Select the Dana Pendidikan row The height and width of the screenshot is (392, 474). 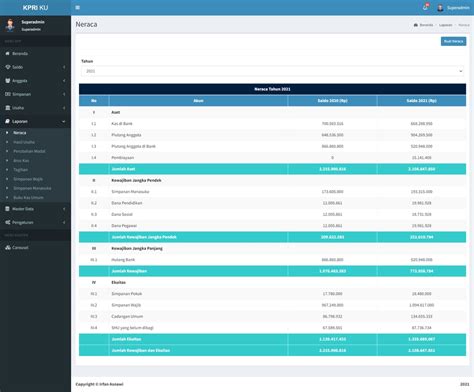(x=272, y=203)
